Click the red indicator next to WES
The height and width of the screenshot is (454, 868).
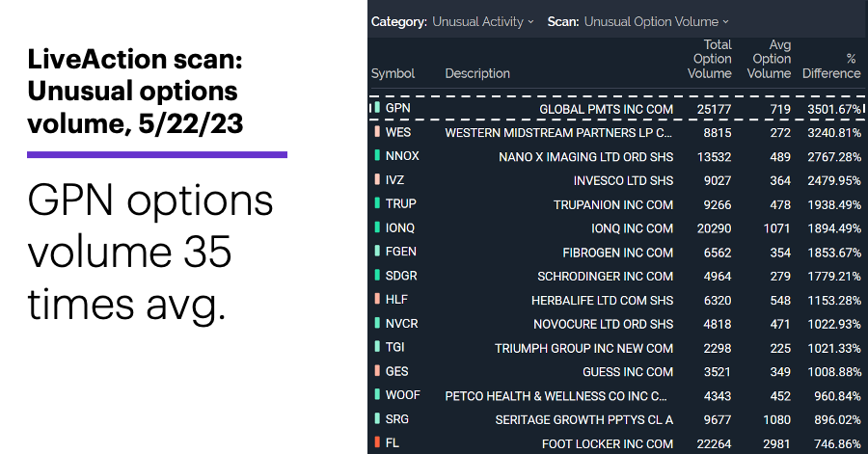[377, 132]
